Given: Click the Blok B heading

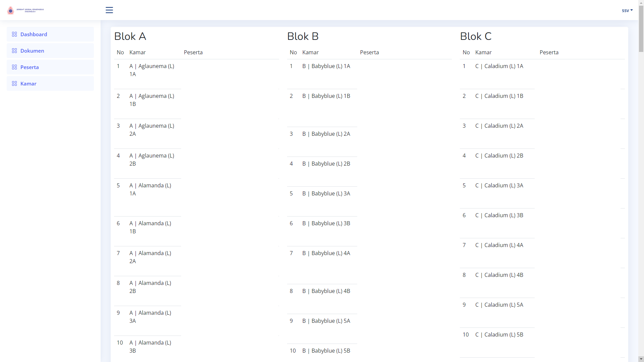Looking at the screenshot, I should pyautogui.click(x=303, y=36).
